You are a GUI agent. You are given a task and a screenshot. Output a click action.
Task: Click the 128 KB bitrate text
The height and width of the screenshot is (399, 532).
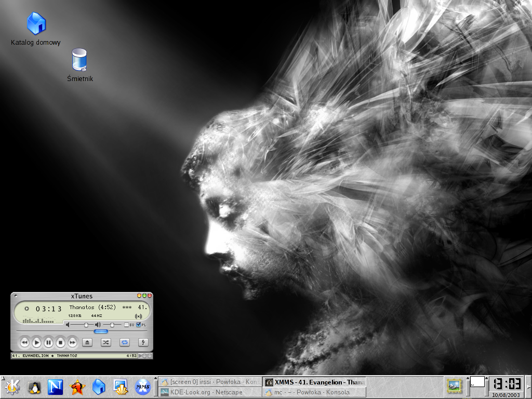coord(75,316)
